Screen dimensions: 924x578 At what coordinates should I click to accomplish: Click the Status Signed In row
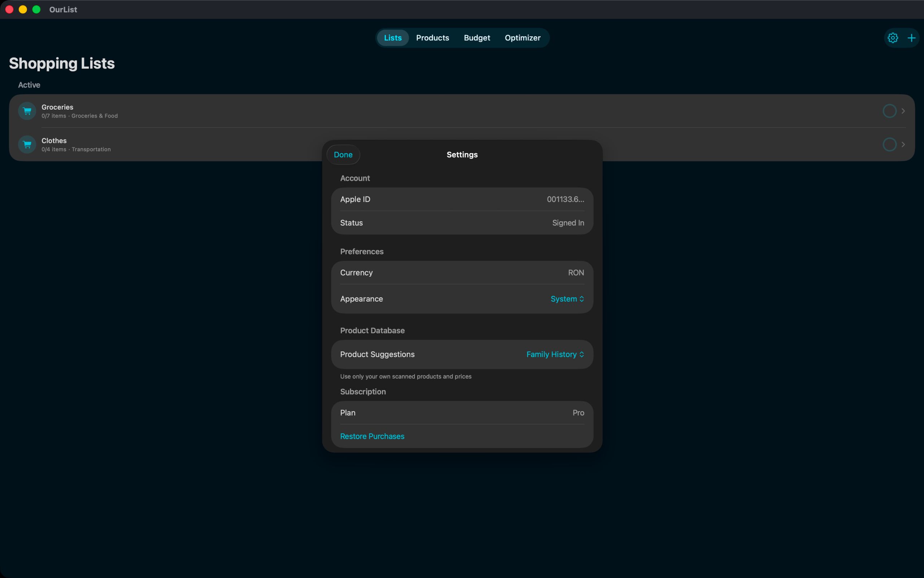pyautogui.click(x=462, y=223)
